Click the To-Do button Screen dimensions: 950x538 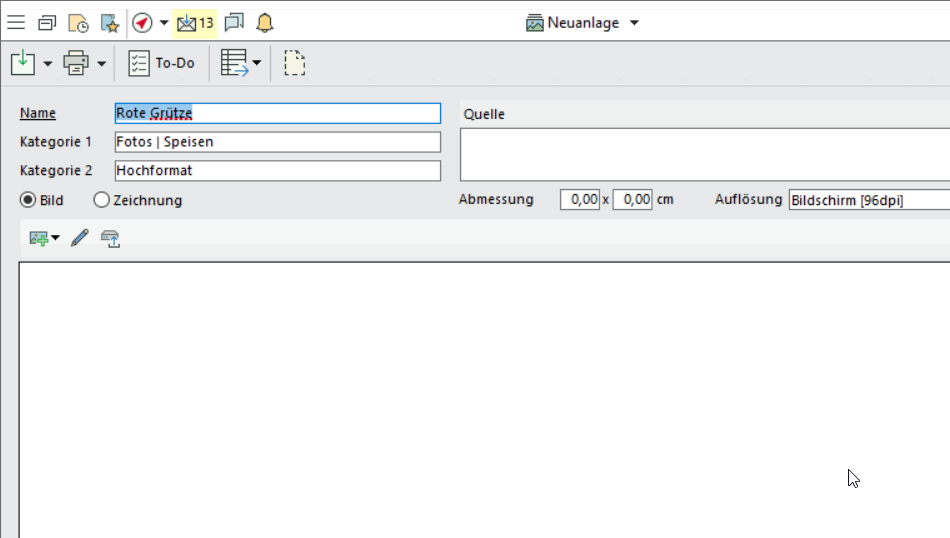coord(162,63)
